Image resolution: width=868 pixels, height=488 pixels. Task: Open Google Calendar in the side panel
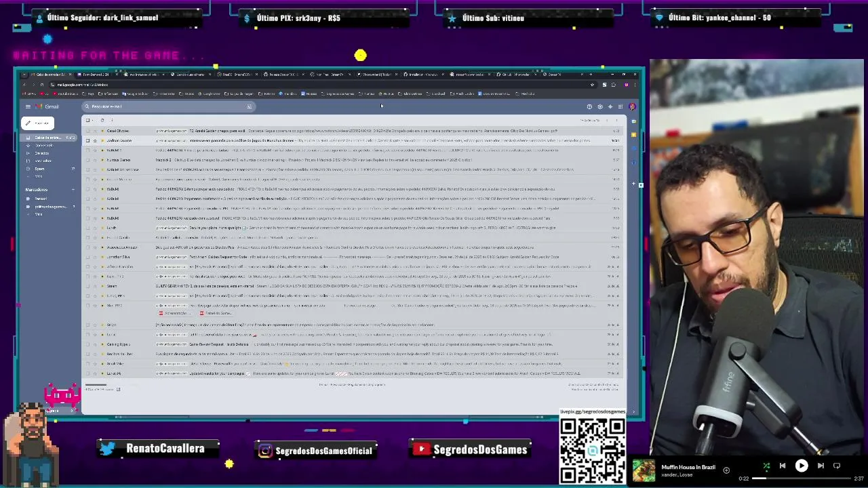coord(633,122)
